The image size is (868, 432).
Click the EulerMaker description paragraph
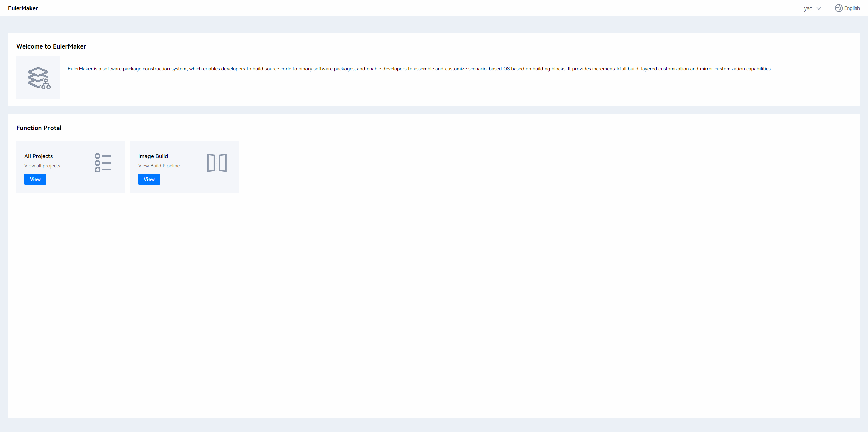[419, 69]
